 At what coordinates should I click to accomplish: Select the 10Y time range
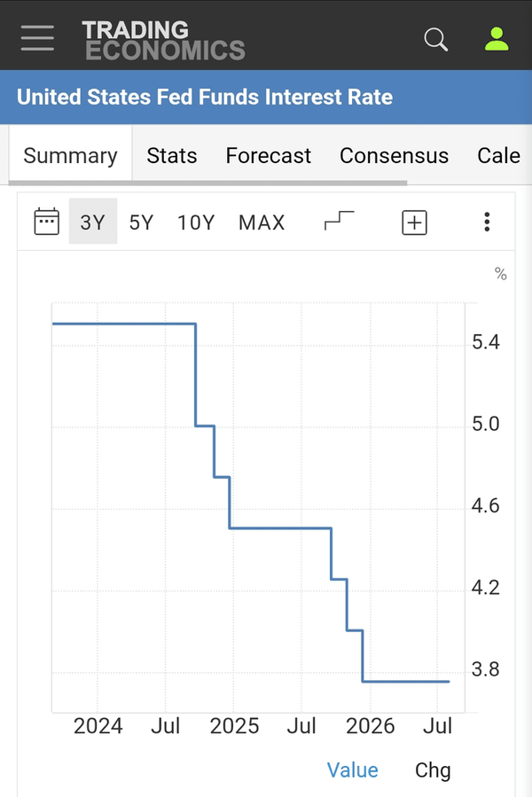point(196,223)
